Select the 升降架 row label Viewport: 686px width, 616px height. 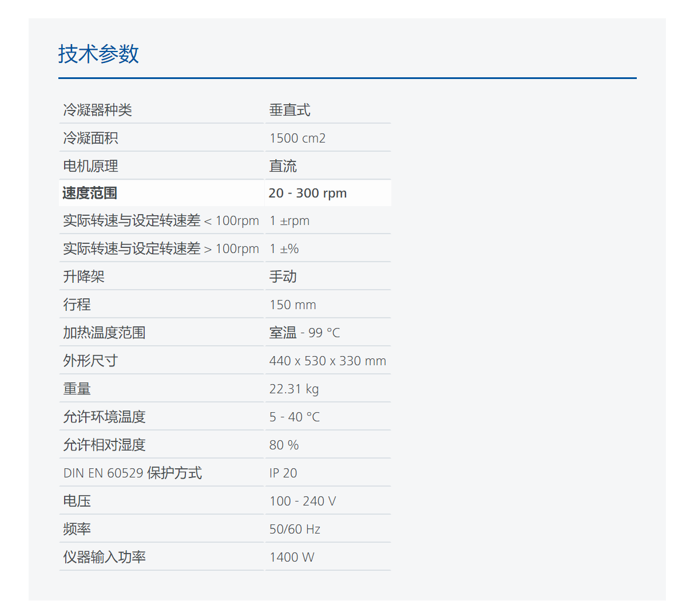point(84,277)
